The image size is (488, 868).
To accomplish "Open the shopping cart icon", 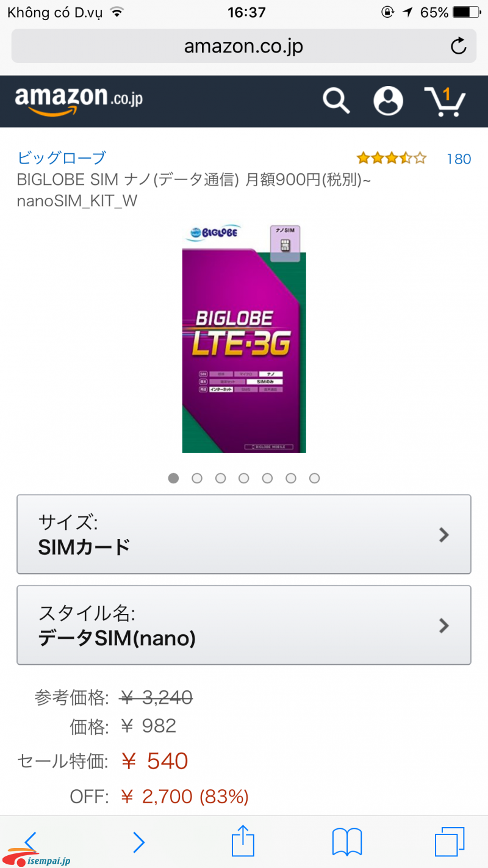I will (x=445, y=101).
